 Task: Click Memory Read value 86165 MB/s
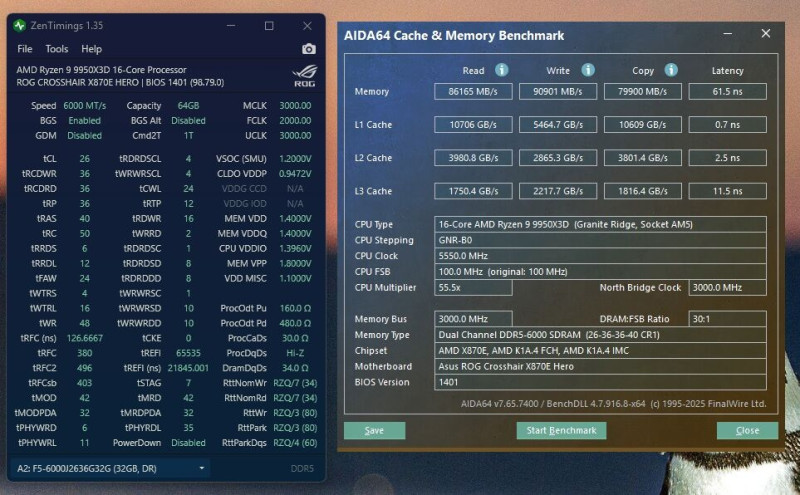click(473, 91)
